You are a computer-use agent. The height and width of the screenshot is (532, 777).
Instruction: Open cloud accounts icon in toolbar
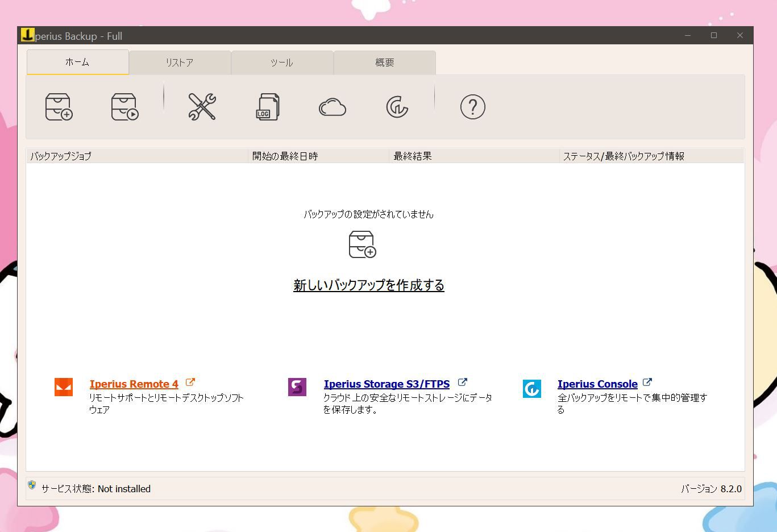[x=333, y=107]
